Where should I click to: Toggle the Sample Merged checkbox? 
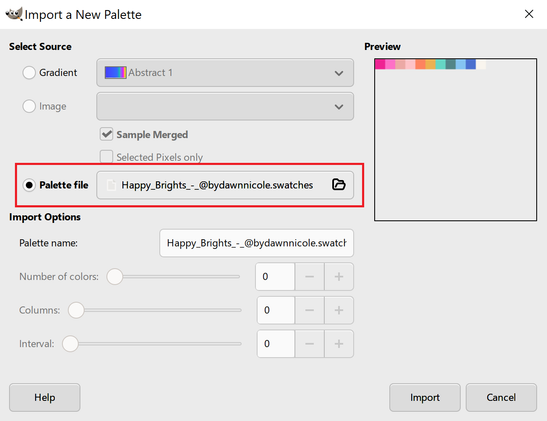click(106, 134)
